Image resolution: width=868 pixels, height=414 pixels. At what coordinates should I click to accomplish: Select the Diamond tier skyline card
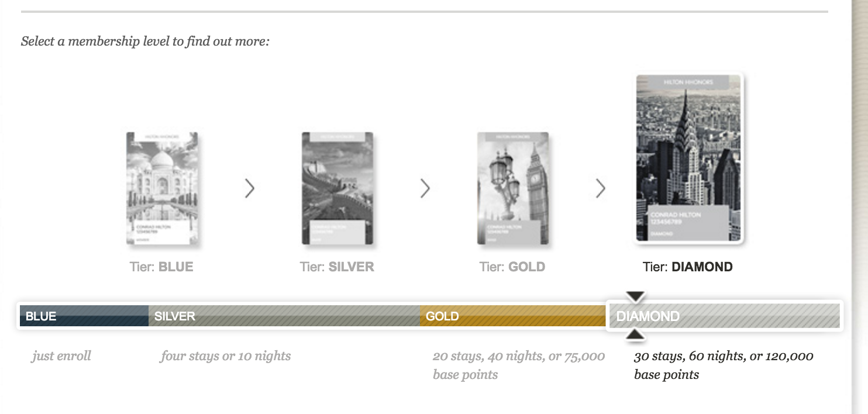click(688, 158)
